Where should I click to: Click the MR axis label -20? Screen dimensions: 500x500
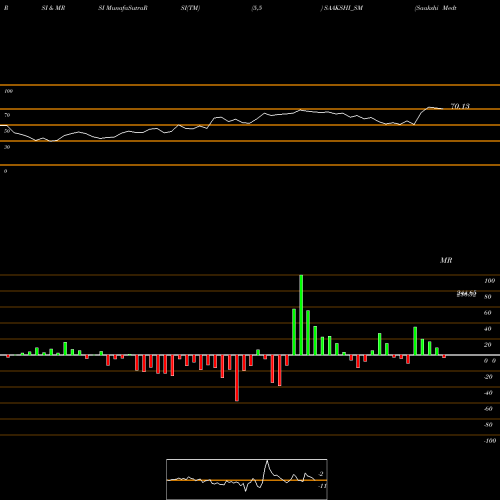(x=488, y=377)
